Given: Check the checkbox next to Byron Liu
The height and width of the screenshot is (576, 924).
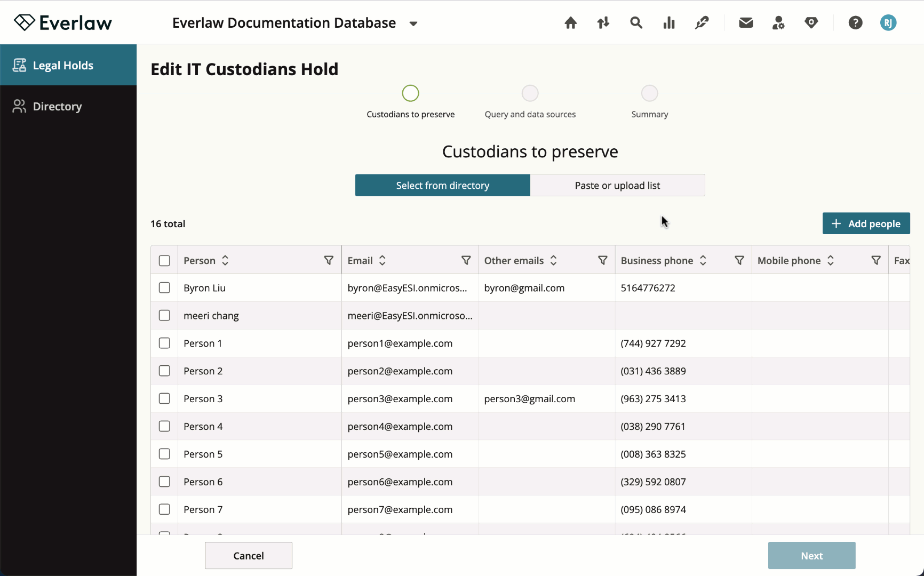Looking at the screenshot, I should 164,287.
